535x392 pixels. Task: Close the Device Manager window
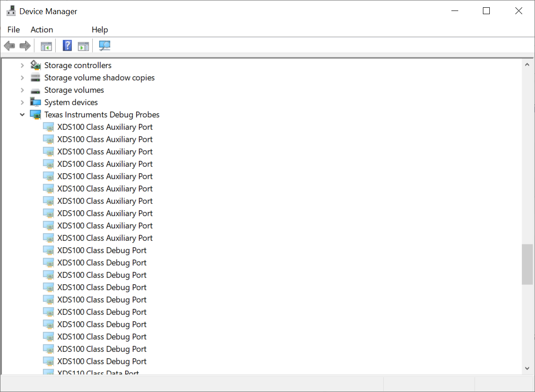519,11
